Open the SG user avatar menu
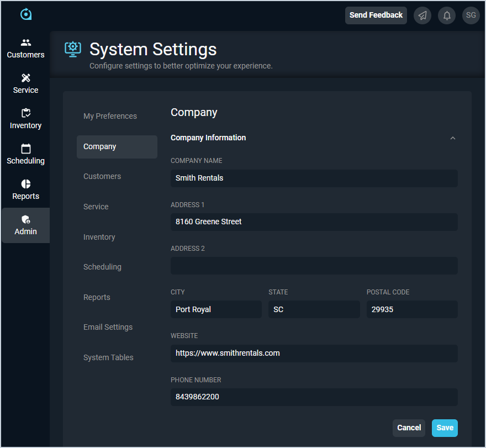486x448 pixels. [x=471, y=15]
